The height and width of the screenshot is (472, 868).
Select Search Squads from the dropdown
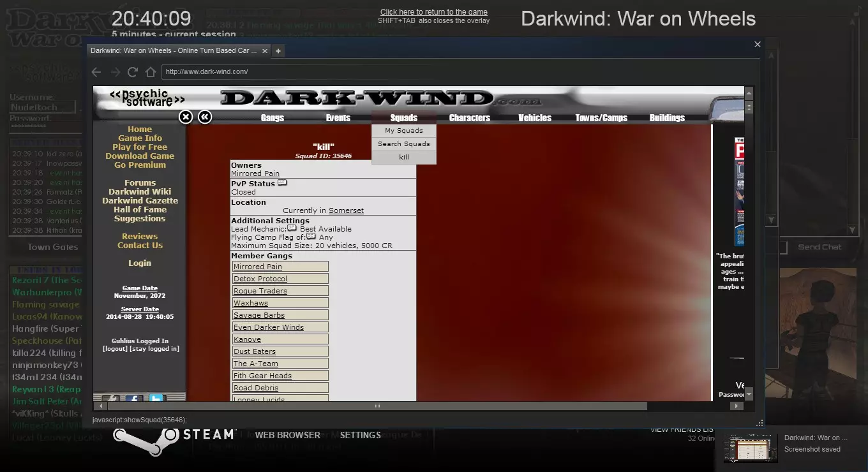404,144
